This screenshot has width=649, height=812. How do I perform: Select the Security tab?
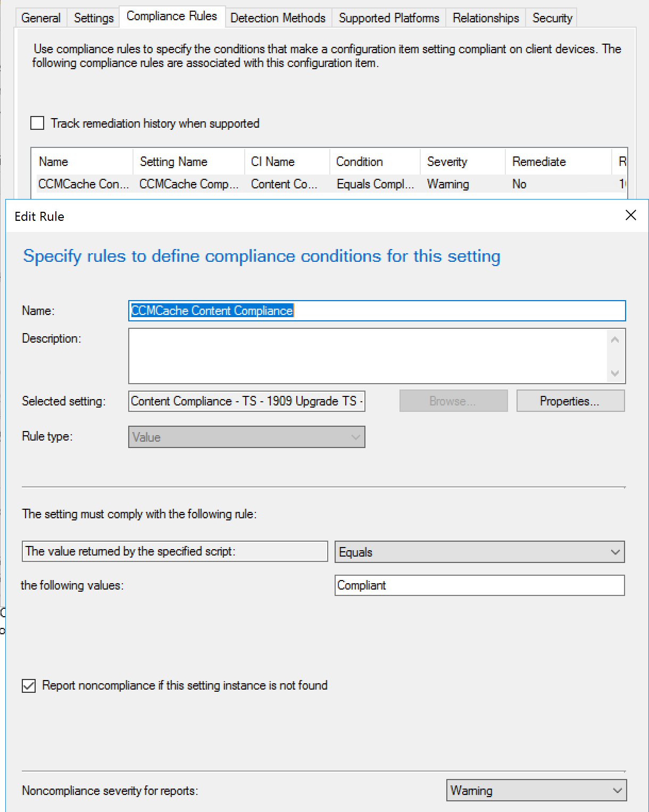click(551, 17)
